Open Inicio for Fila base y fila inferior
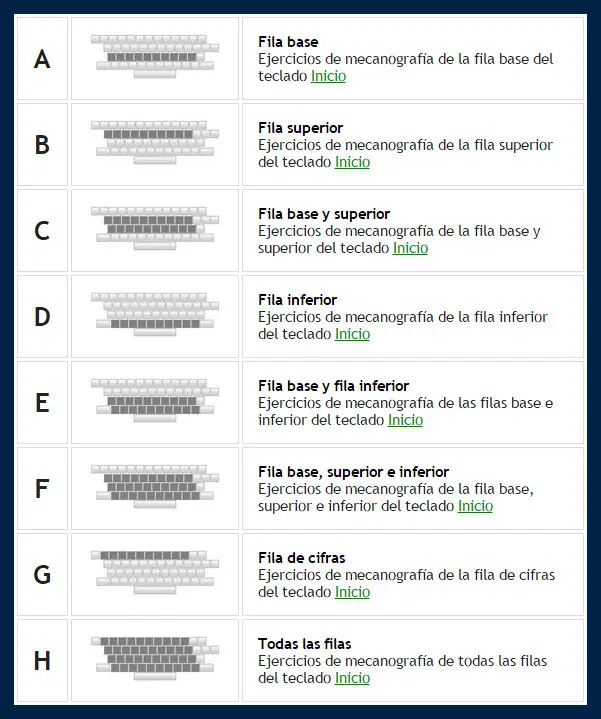 click(405, 420)
